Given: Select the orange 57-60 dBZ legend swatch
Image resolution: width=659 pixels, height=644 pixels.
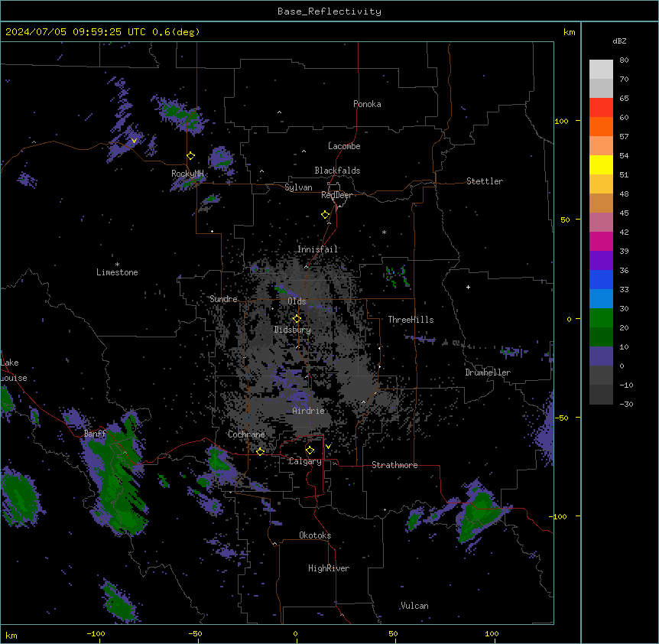Looking at the screenshot, I should [x=601, y=126].
